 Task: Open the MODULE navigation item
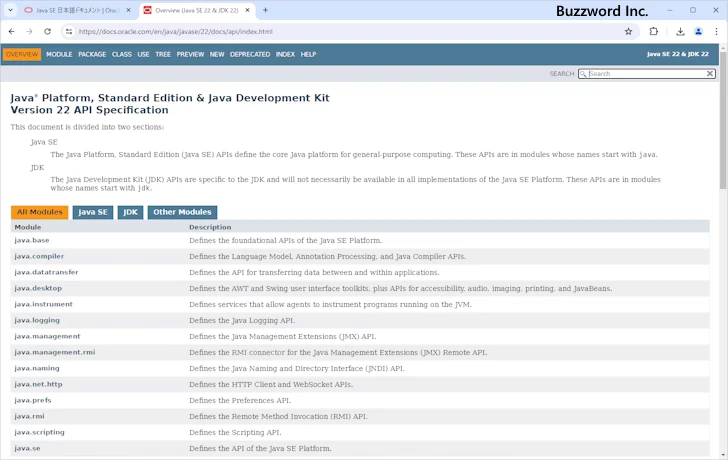tap(59, 54)
